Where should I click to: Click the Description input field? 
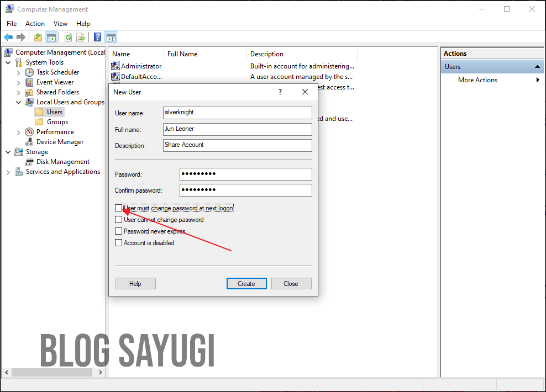click(x=238, y=145)
